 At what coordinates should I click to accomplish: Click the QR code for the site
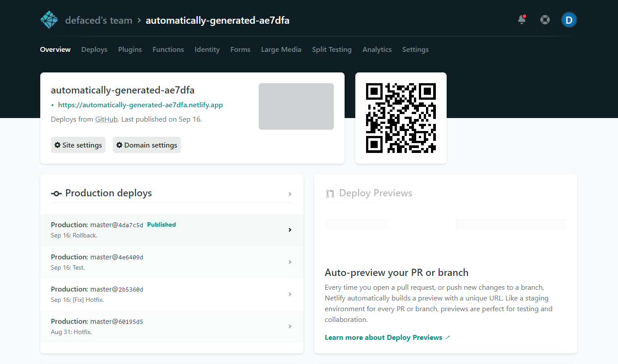tap(401, 118)
